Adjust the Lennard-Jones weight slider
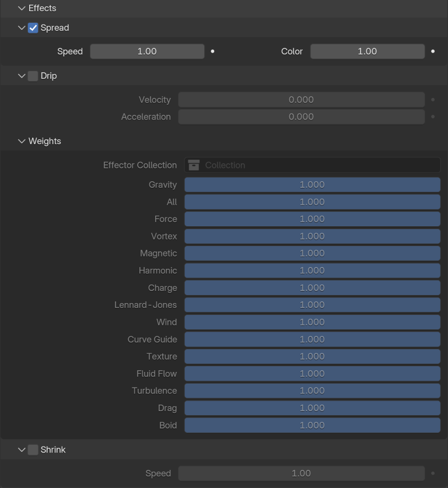This screenshot has width=448, height=488. [312, 305]
